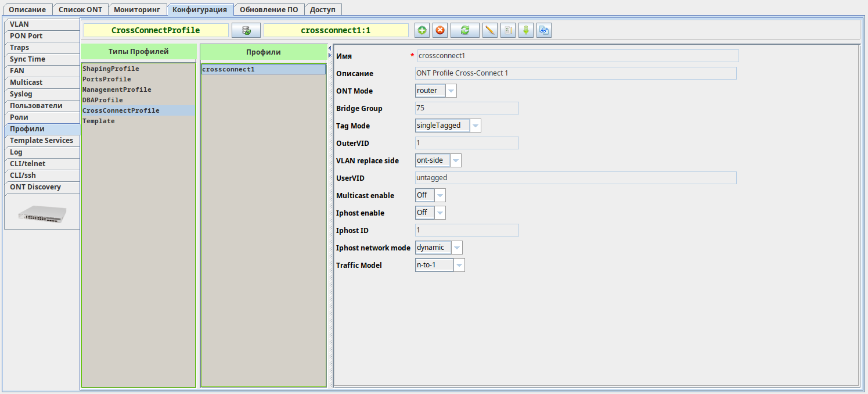Click the database reload icon
Viewport: 868px width, 394px height.
(246, 30)
